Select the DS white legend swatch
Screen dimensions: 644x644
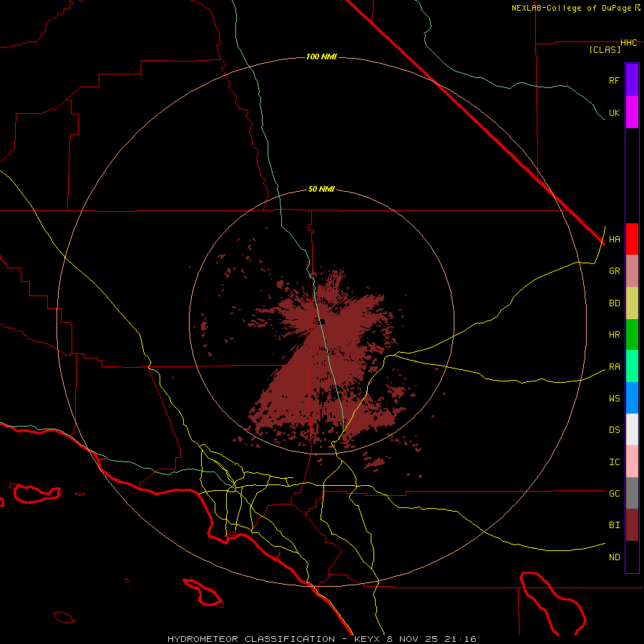[632, 429]
